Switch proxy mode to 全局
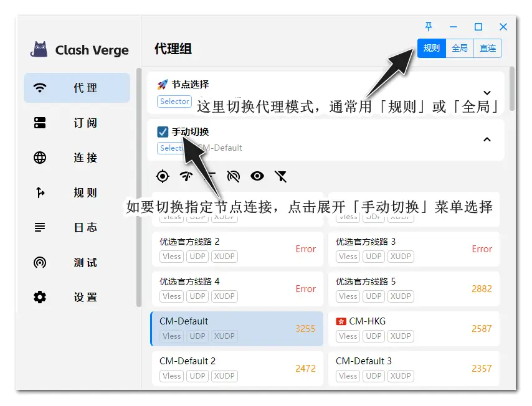532x406 pixels. [x=460, y=48]
